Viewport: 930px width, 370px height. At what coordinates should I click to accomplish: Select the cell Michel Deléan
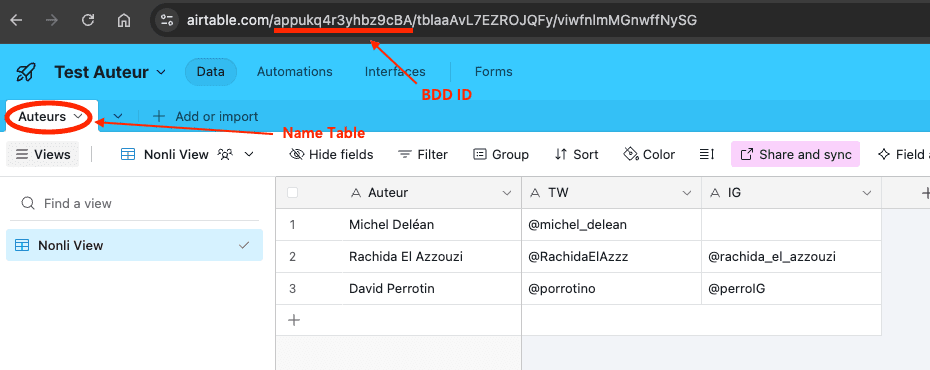coord(432,225)
